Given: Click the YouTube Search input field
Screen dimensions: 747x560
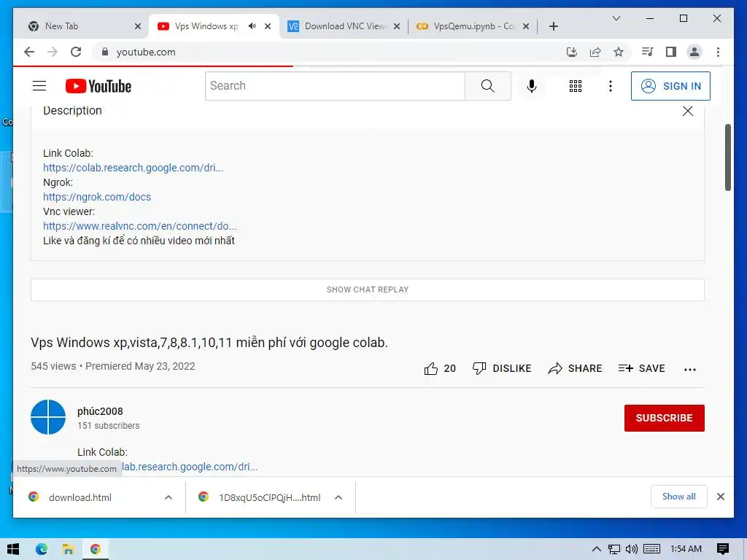Looking at the screenshot, I should coord(335,86).
